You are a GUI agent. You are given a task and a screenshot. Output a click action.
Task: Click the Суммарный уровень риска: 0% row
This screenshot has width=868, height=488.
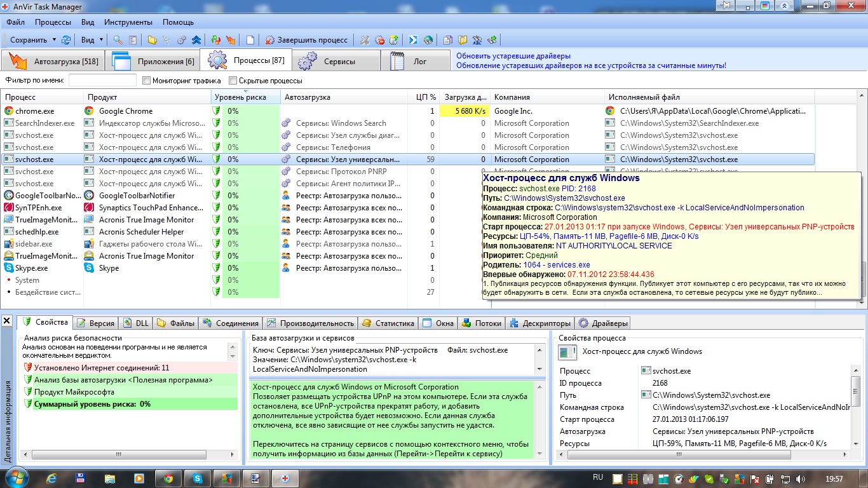pyautogui.click(x=129, y=404)
